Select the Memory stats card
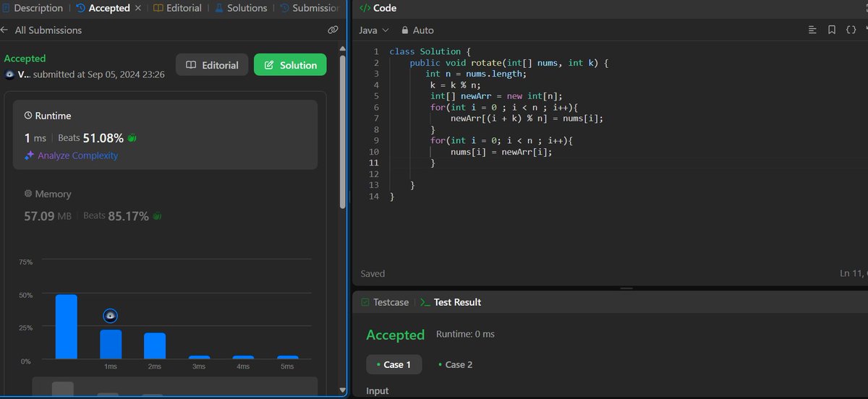The height and width of the screenshot is (399, 868). [165, 205]
